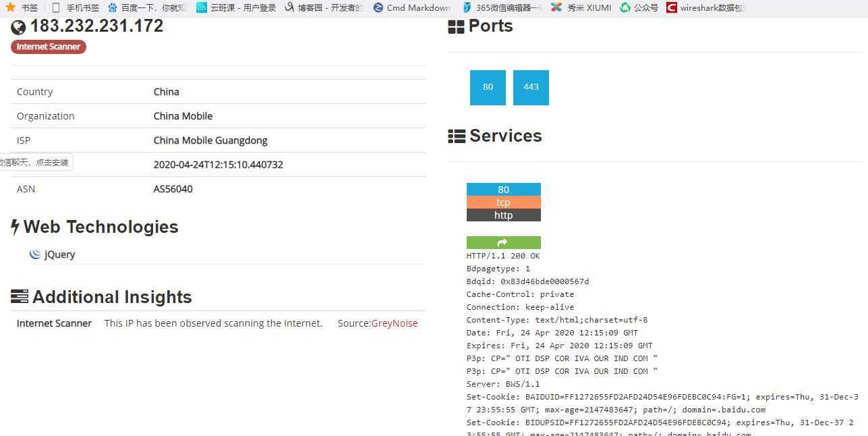This screenshot has width=868, height=436.
Task: Open the 公众号 bookmark
Action: pyautogui.click(x=639, y=8)
